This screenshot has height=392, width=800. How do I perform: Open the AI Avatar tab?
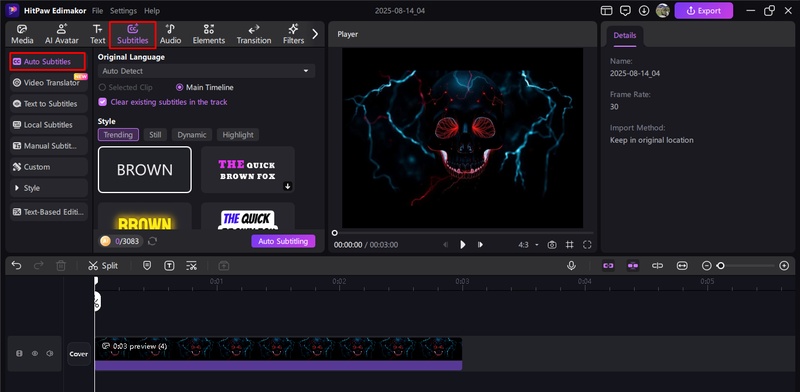(x=62, y=34)
